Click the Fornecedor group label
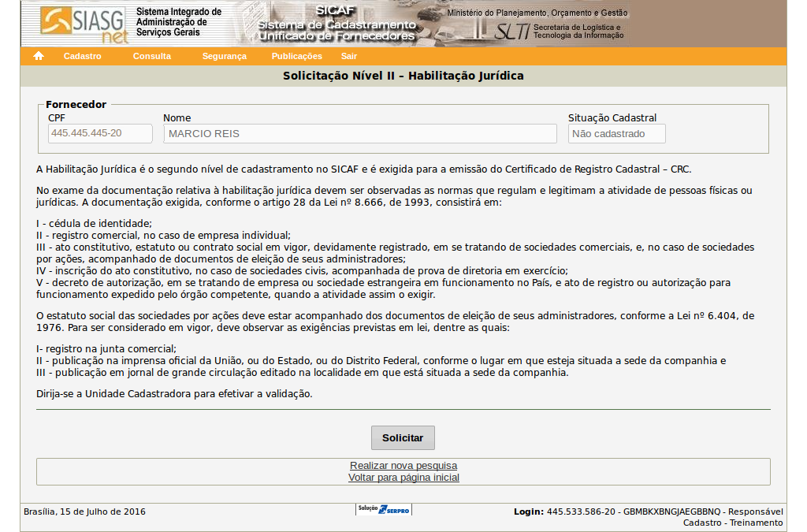 point(76,105)
